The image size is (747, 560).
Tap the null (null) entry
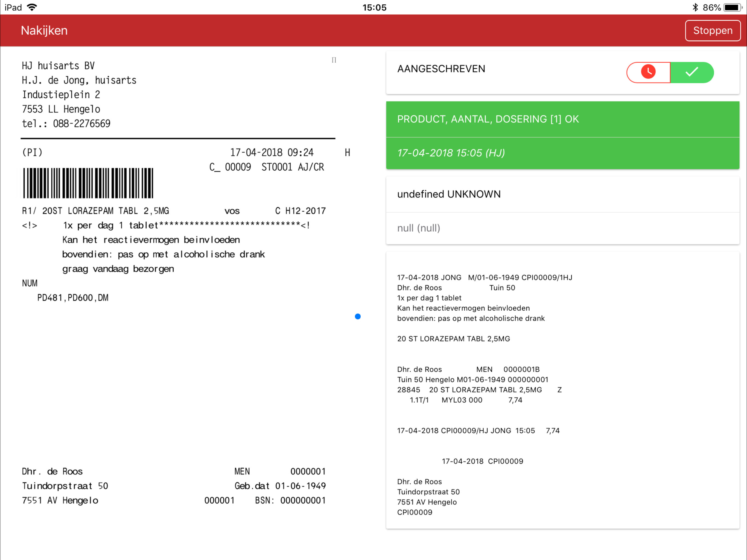click(x=419, y=228)
